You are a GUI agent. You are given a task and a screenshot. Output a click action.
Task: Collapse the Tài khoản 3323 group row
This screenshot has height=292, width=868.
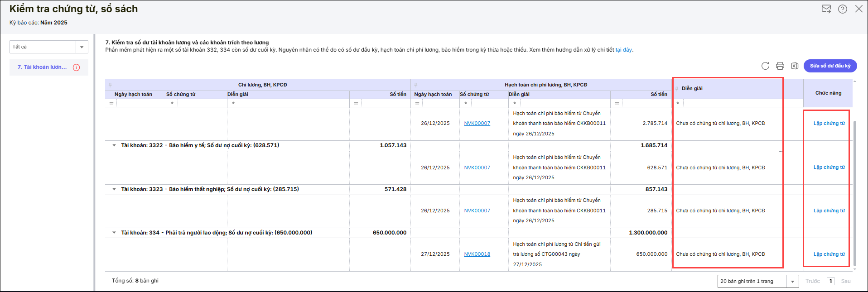click(114, 189)
